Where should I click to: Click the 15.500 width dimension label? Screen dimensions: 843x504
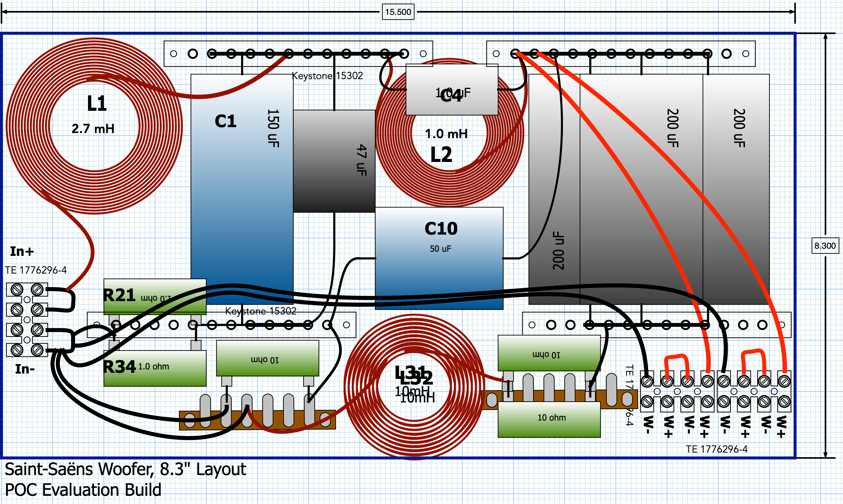tap(398, 12)
